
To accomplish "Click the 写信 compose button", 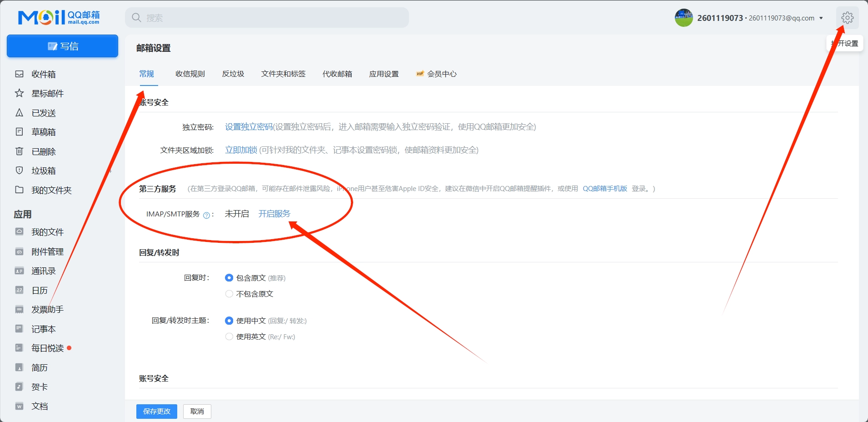I will (62, 46).
